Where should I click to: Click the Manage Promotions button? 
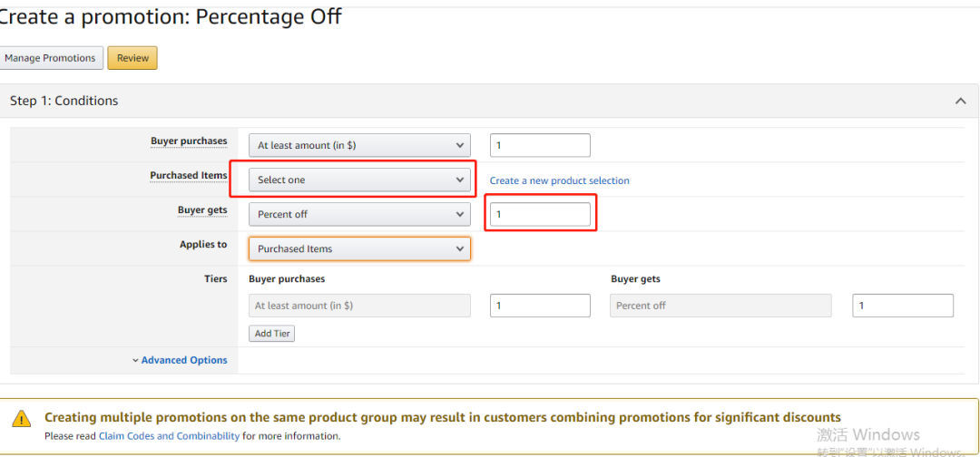(x=50, y=58)
